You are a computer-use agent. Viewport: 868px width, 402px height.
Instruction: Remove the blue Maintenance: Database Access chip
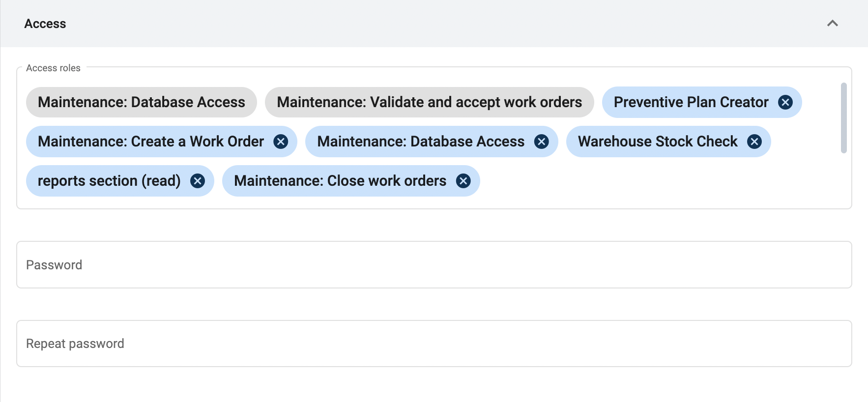click(542, 142)
